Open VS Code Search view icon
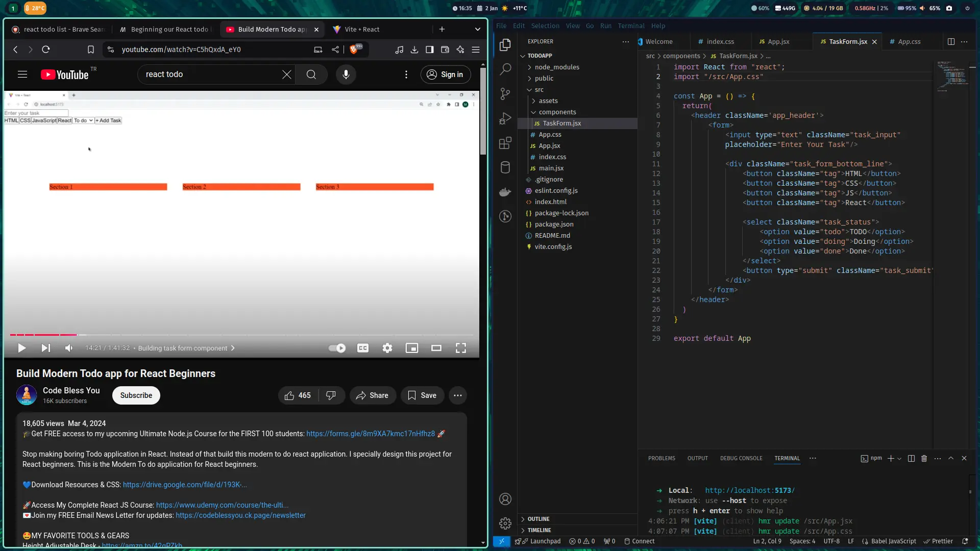Screen dimensions: 980x551 505,69
